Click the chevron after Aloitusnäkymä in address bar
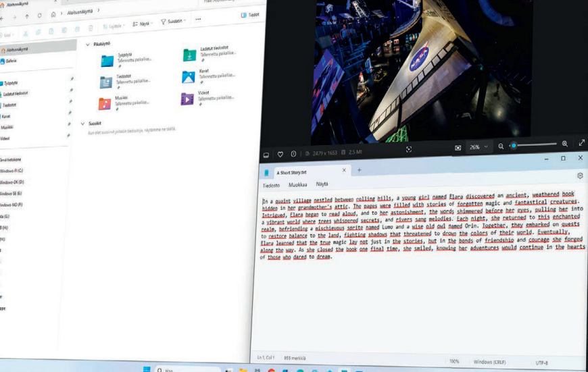 click(99, 10)
